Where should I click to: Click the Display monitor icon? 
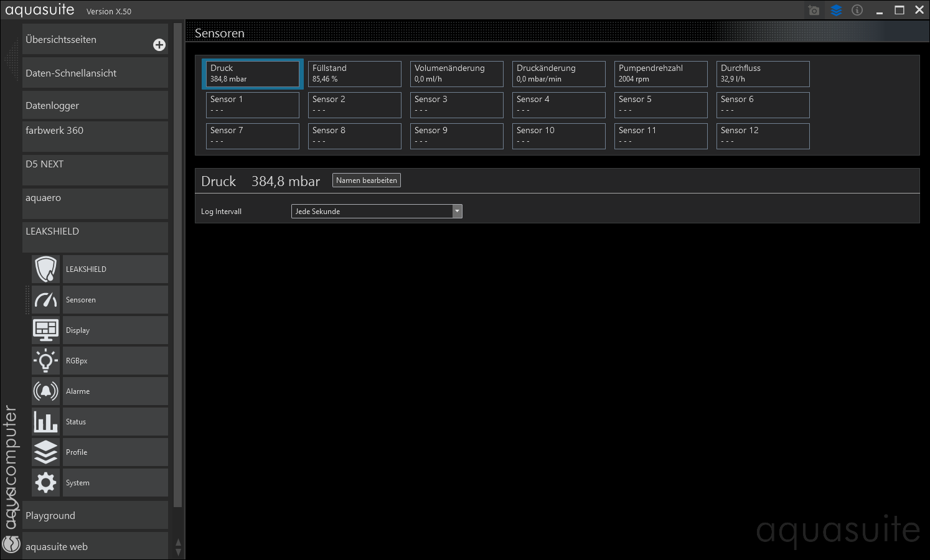pyautogui.click(x=46, y=330)
